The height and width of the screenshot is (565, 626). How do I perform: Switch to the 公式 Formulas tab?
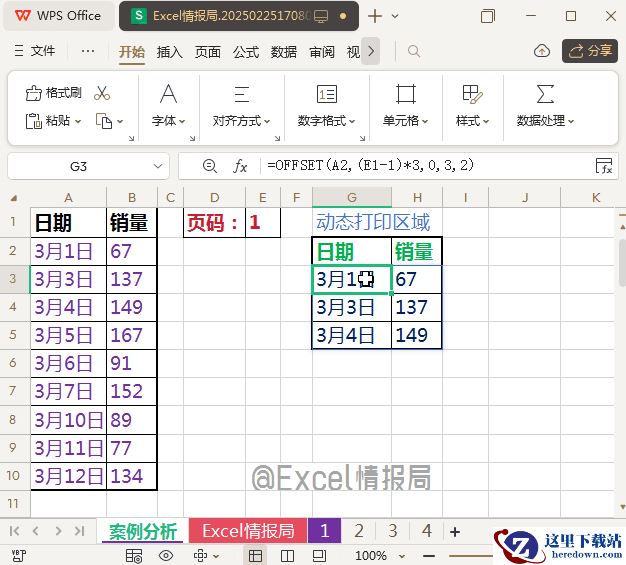pos(246,52)
